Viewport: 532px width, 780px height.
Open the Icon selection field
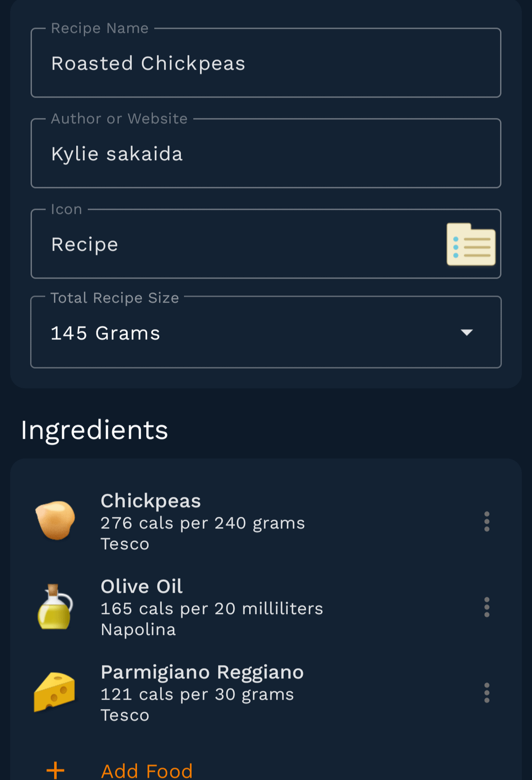tap(236, 245)
